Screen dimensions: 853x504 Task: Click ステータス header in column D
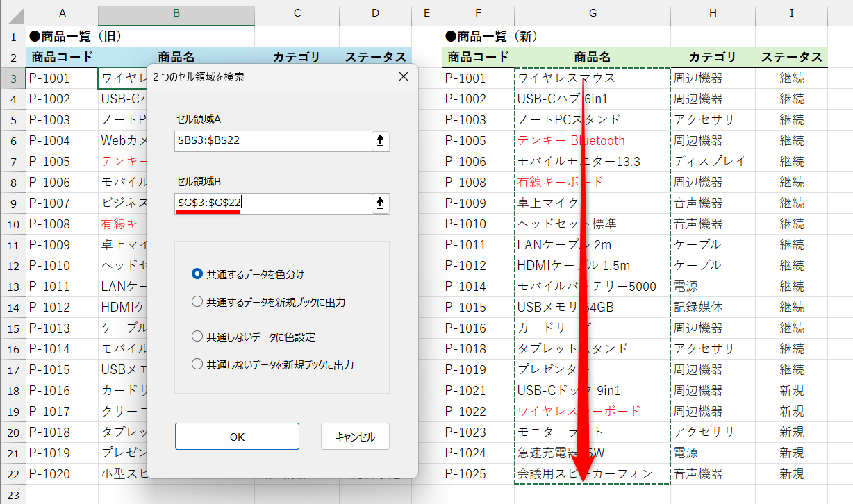[x=376, y=57]
